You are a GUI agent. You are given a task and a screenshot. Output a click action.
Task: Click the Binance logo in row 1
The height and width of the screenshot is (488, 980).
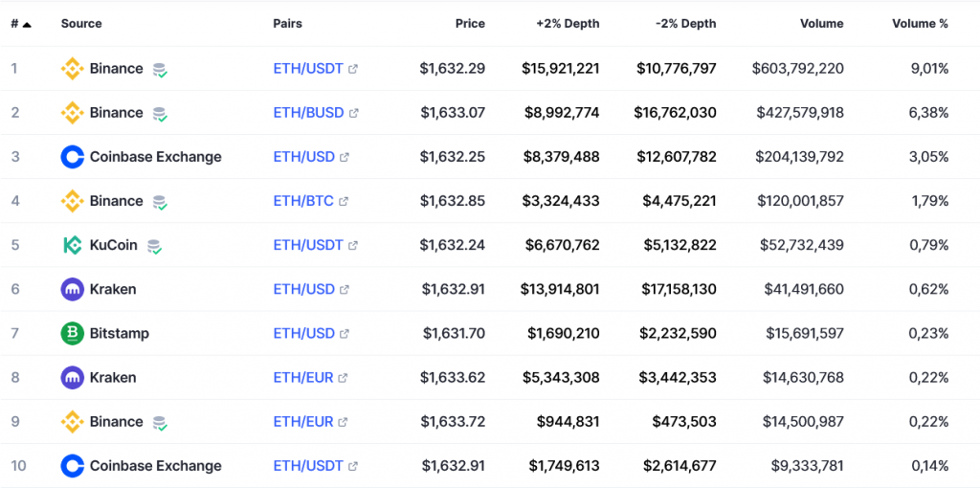[x=72, y=69]
